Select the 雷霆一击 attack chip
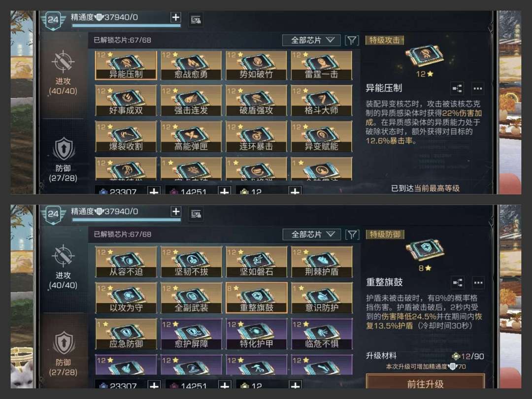Viewport: 532px width, 399px height. (321, 65)
